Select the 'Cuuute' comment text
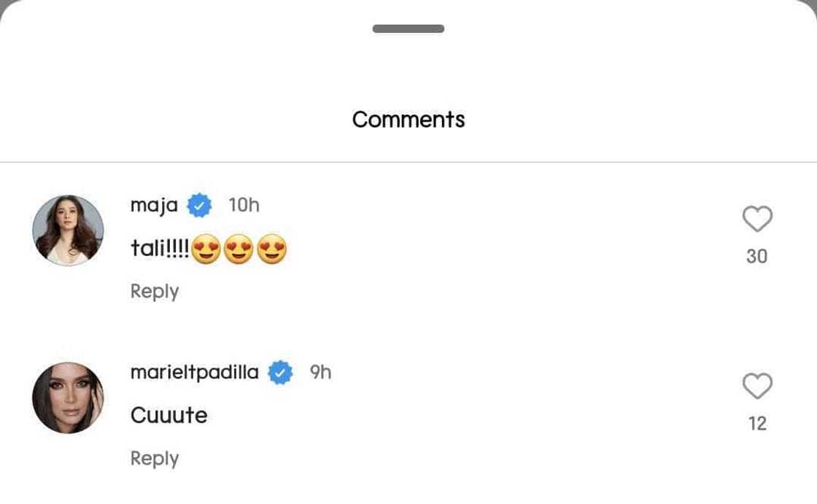Screen dimensions: 817x504 (x=169, y=416)
